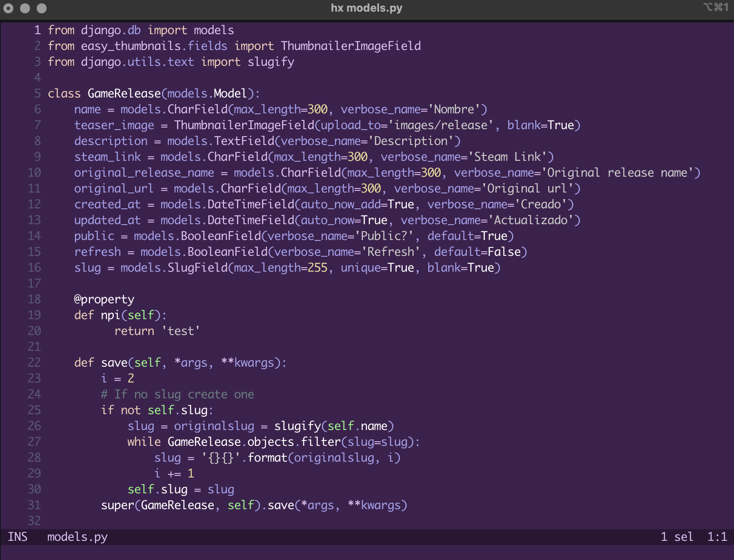This screenshot has width=734, height=560.
Task: Click the 1:1 cursor position indicator
Action: (717, 537)
